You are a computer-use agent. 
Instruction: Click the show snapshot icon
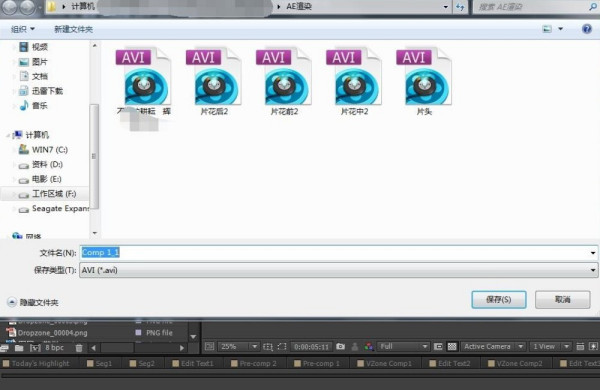tap(355, 347)
